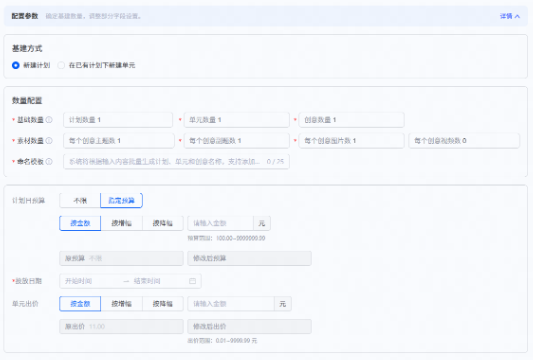
Task: Click the bid range hint 0.01 text
Action: tap(221, 341)
